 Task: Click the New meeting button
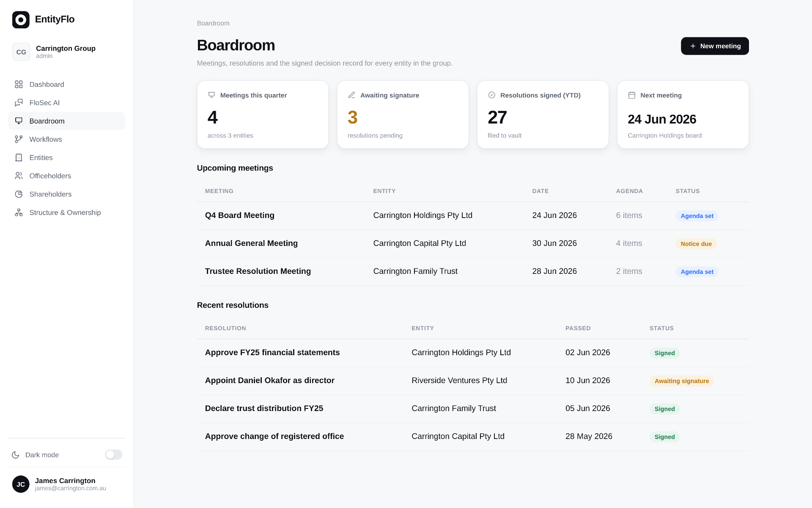coord(715,46)
